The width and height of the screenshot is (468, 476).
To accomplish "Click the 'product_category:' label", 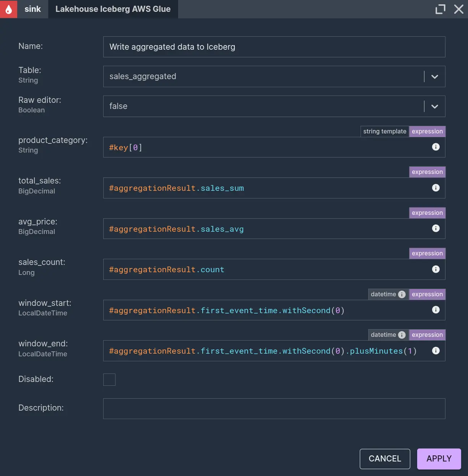I will click(x=53, y=140).
